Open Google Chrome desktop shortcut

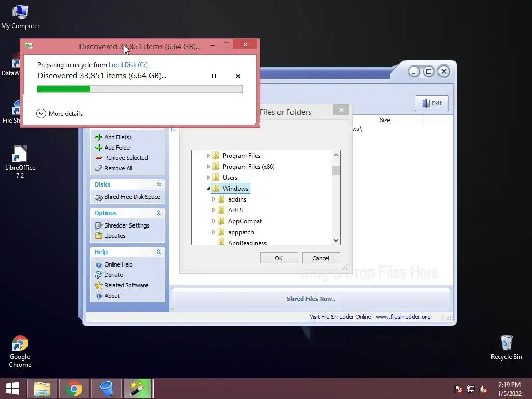[x=20, y=352]
